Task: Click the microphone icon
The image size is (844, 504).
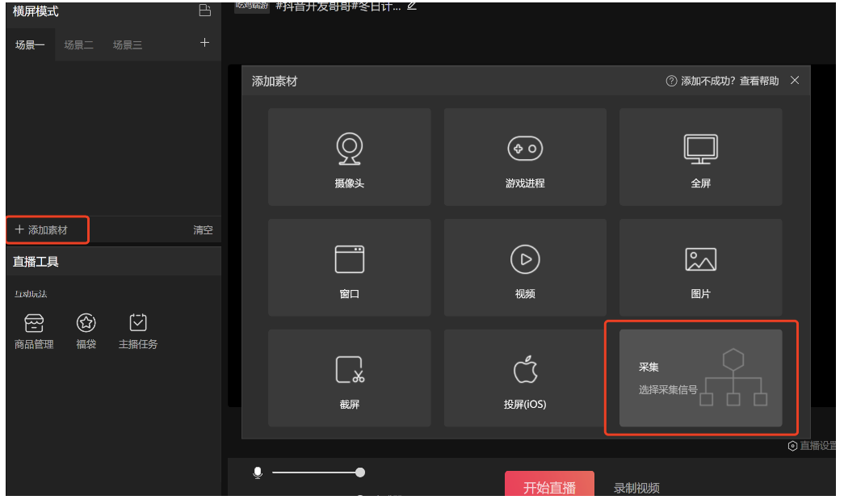Action: [258, 472]
